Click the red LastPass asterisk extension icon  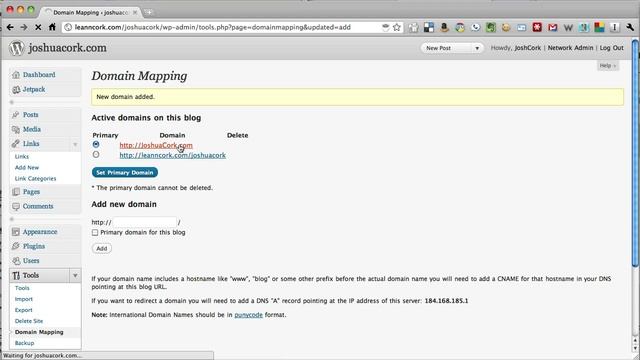click(537, 27)
